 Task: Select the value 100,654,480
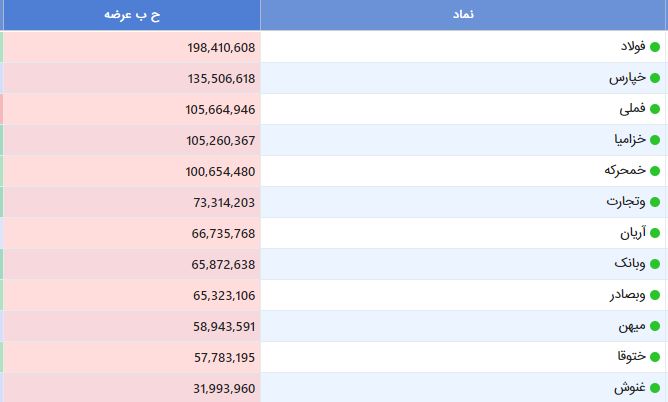220,172
